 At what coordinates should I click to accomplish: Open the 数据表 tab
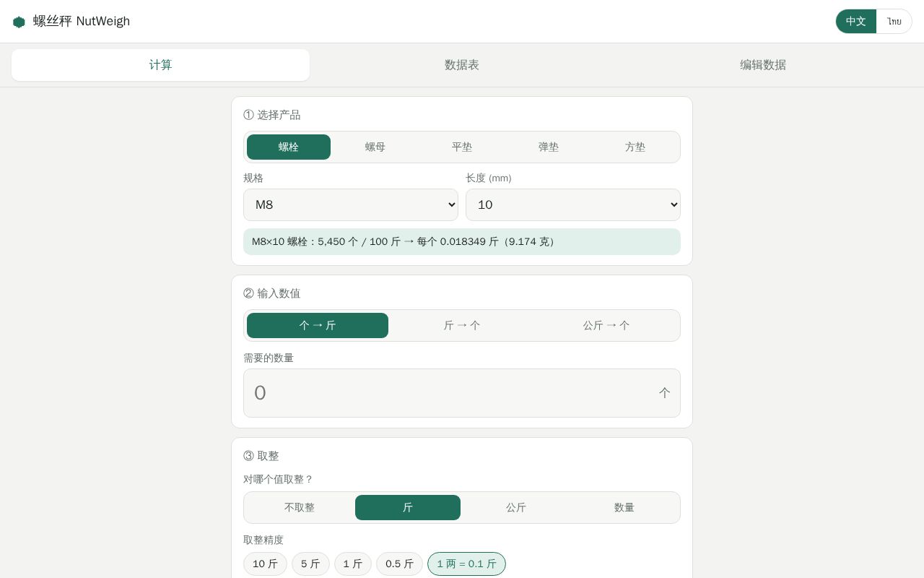click(462, 65)
